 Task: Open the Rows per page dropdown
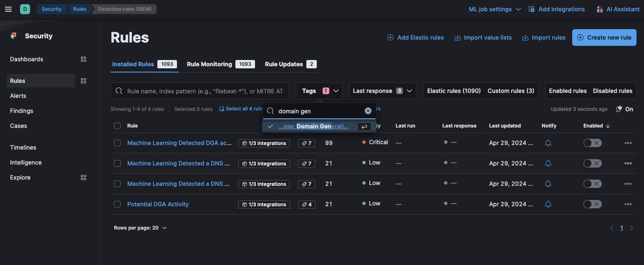coord(140,227)
